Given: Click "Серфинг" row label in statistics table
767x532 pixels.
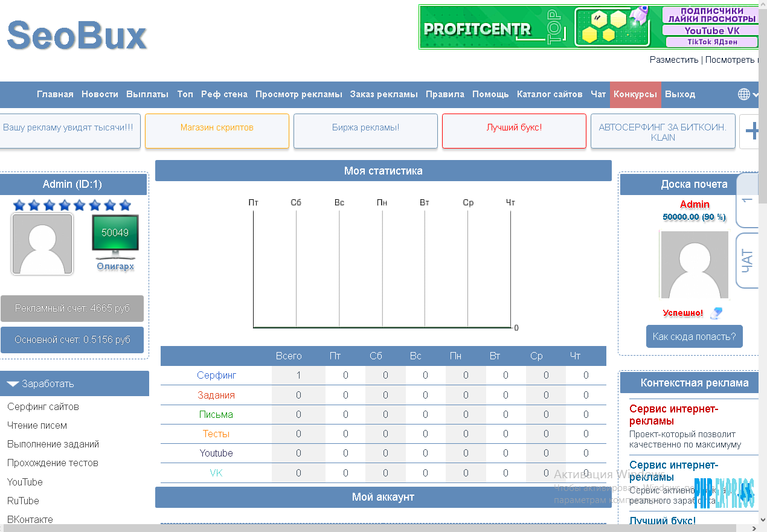Looking at the screenshot, I should pos(216,375).
